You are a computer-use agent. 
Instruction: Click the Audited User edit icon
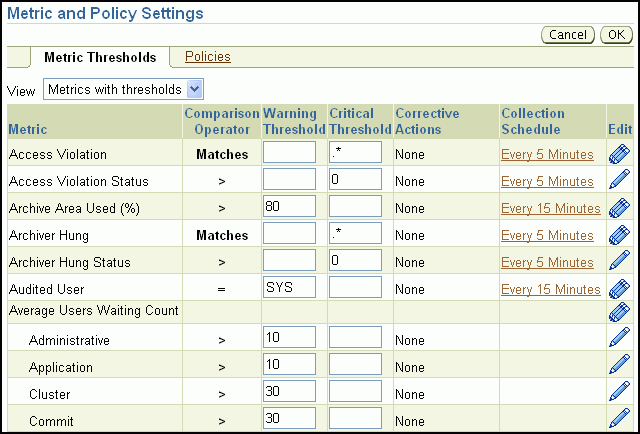point(619,289)
